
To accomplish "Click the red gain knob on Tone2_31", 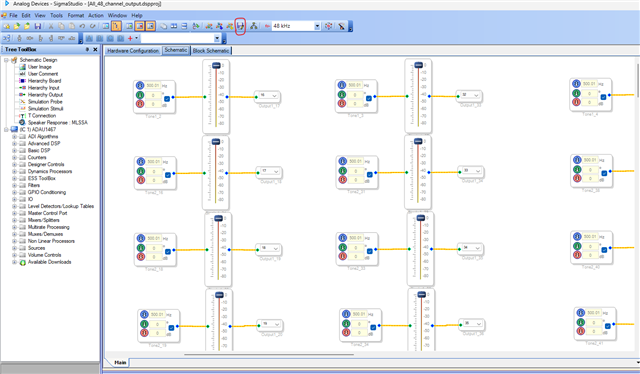I will click(x=342, y=180).
